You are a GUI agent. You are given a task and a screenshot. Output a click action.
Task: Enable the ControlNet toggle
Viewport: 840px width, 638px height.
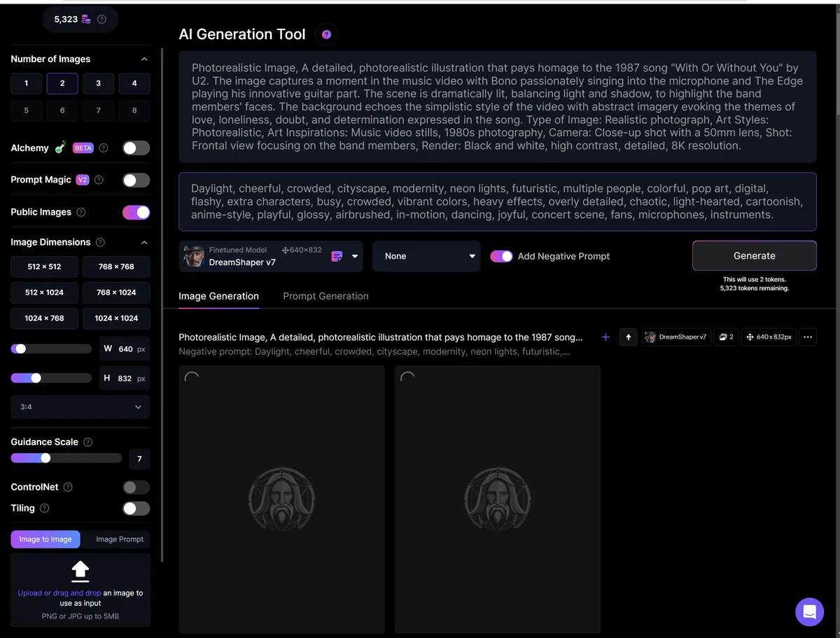136,487
